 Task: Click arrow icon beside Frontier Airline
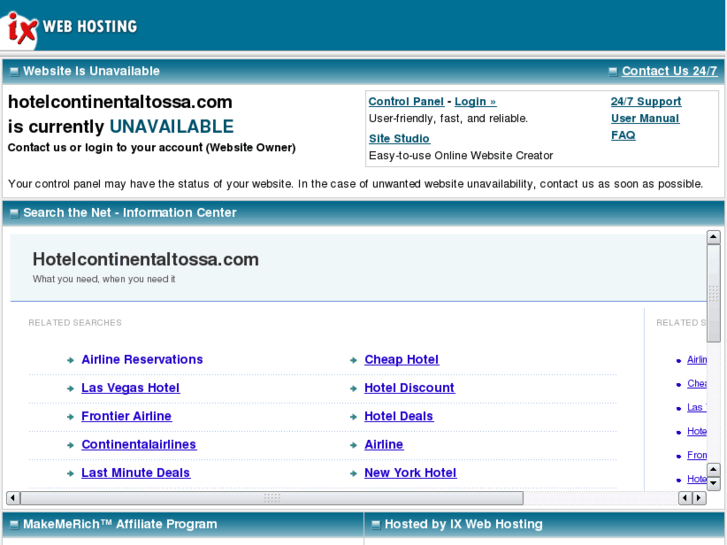(x=70, y=417)
